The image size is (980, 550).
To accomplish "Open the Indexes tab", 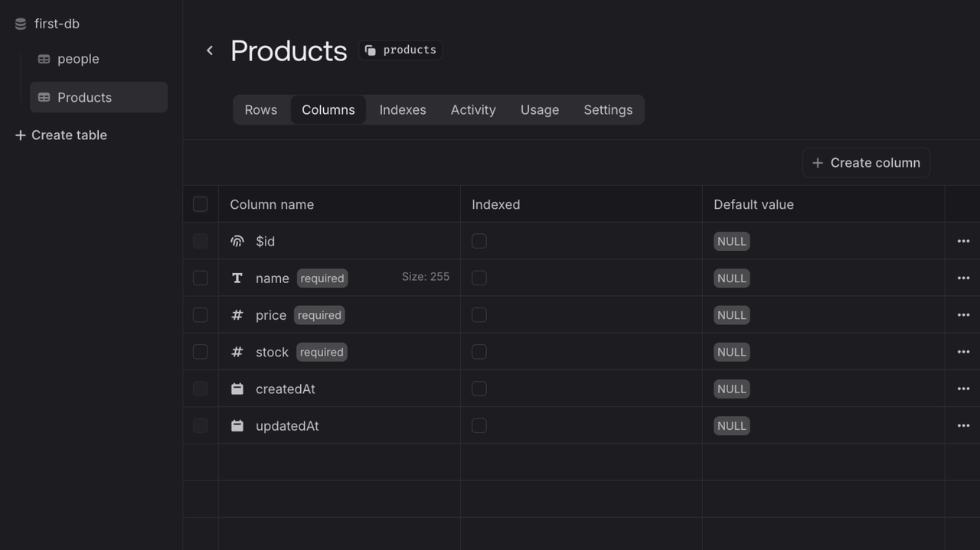I will (403, 110).
